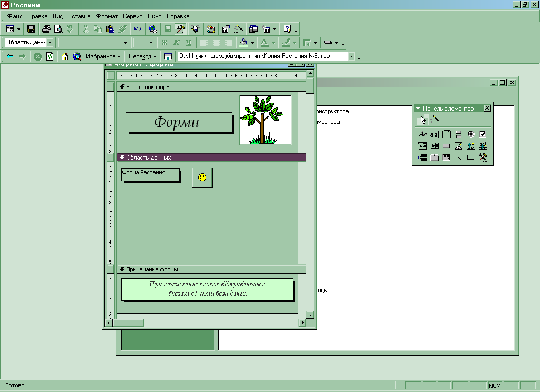Viewport: 540px width, 392px height.
Task: Open the Properties sheet icon
Action: 226,30
